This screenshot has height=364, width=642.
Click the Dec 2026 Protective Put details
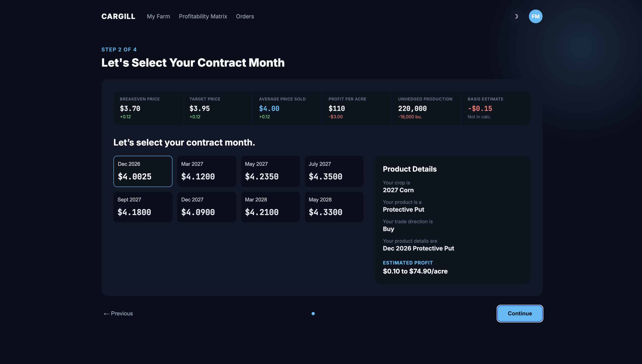(x=418, y=248)
